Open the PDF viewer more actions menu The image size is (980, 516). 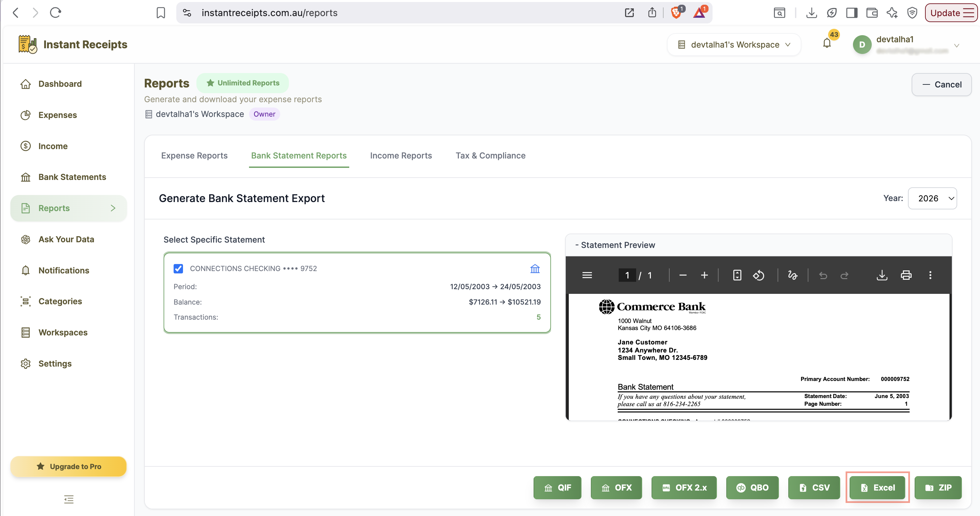point(930,275)
